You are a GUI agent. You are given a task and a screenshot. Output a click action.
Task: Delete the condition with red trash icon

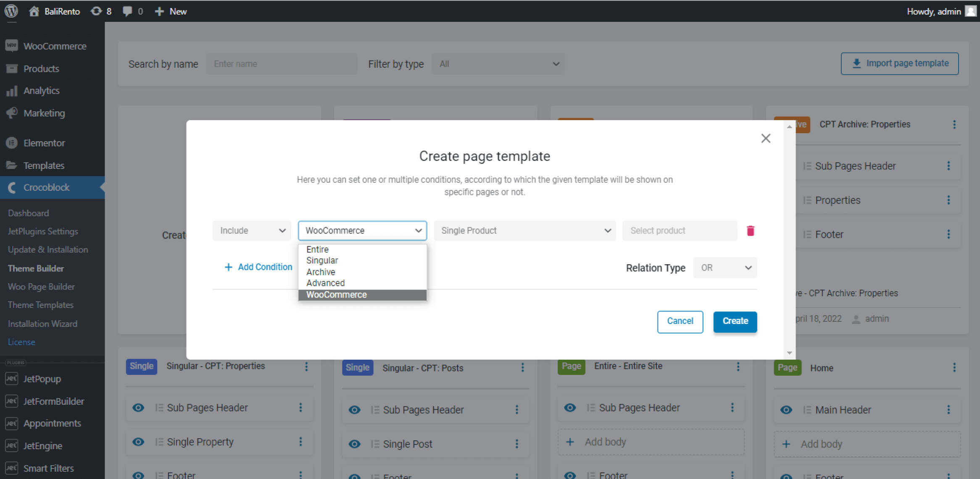(751, 231)
